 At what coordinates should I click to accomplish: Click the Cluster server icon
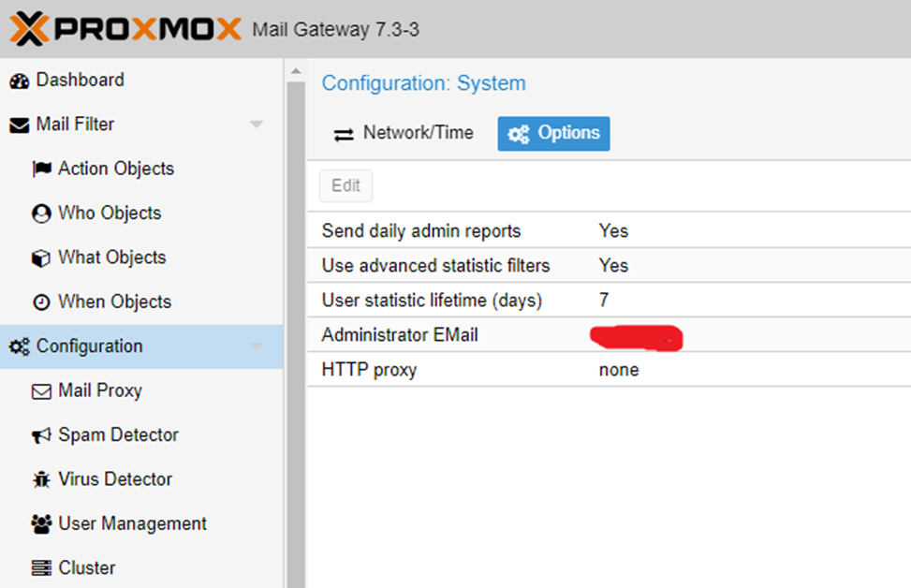coord(41,567)
